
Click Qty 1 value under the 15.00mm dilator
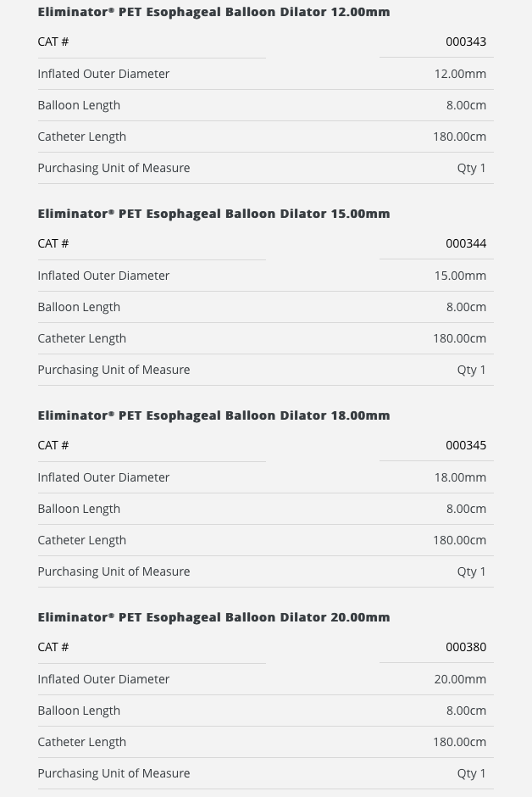pos(472,370)
